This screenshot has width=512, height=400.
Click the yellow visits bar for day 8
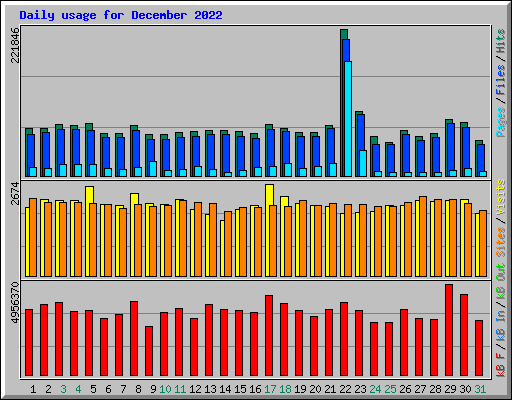(134, 199)
